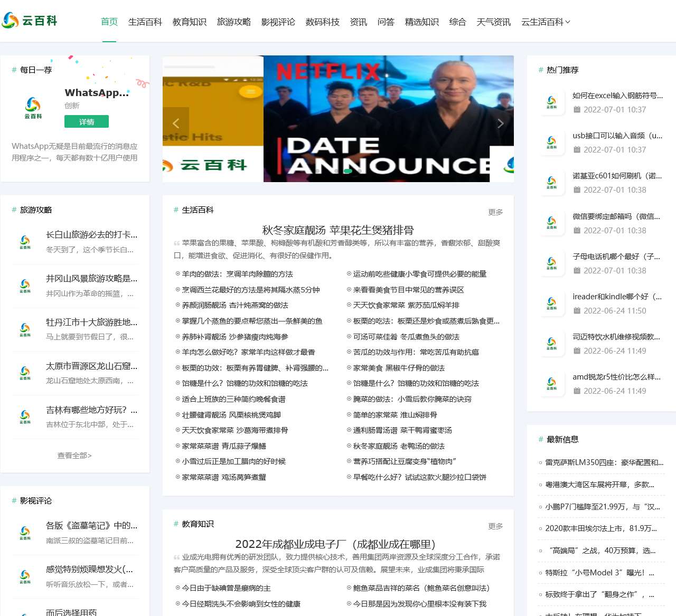Open headline 秋冬家庭靓汤 苹果花生煲猪排骨

(x=338, y=230)
